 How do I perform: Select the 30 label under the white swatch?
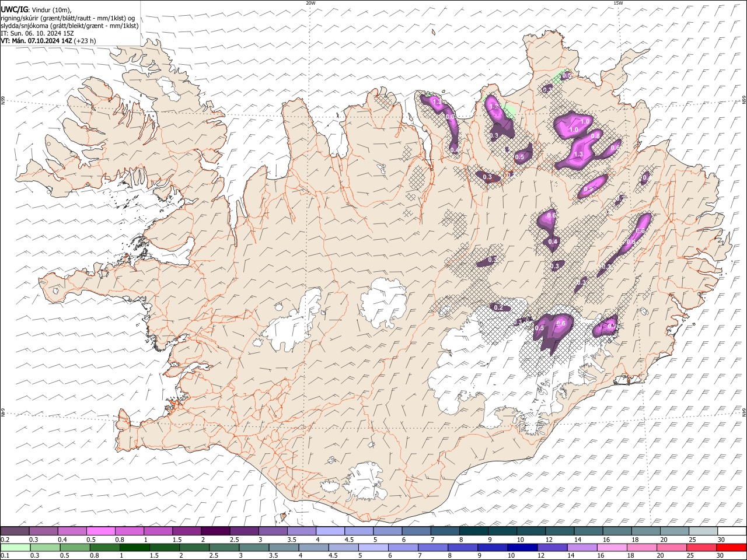(721, 540)
